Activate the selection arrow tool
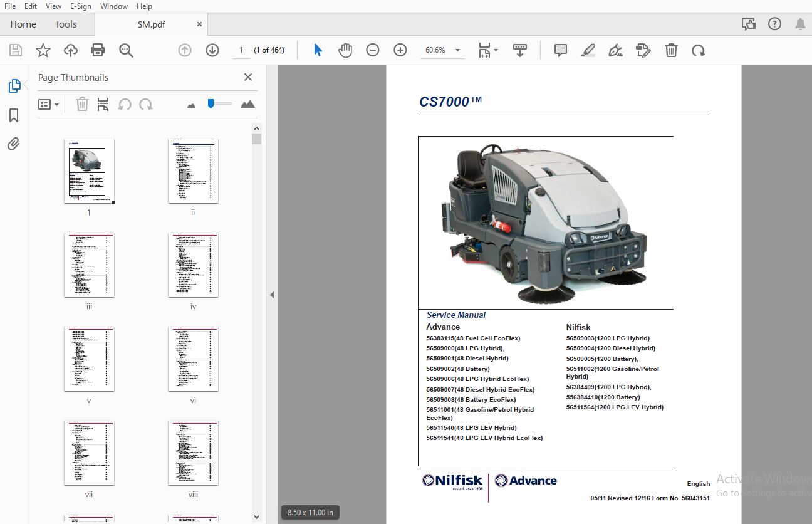 click(318, 50)
